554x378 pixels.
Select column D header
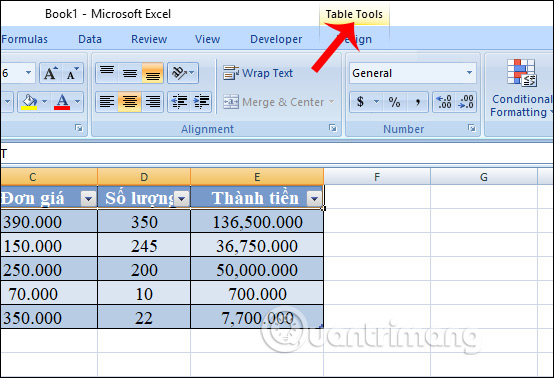(144, 177)
